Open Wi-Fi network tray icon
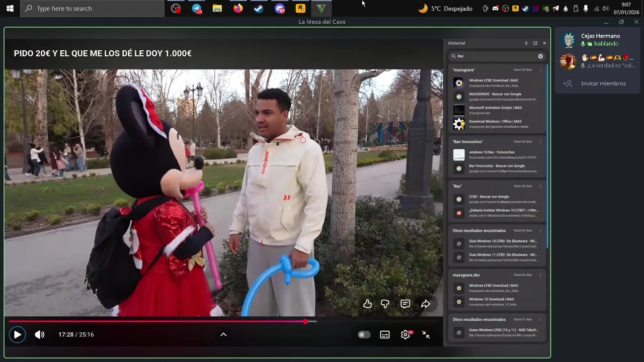This screenshot has height=362, width=644. tap(596, 9)
